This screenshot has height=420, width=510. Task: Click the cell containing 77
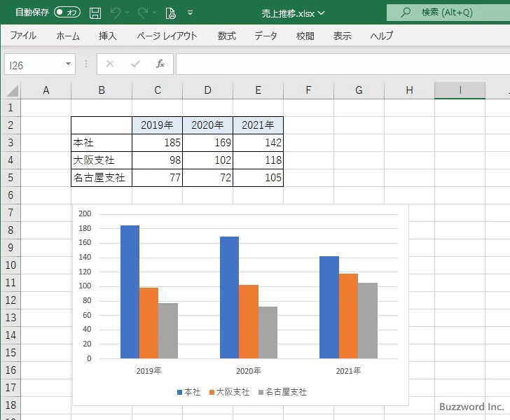pyautogui.click(x=158, y=178)
